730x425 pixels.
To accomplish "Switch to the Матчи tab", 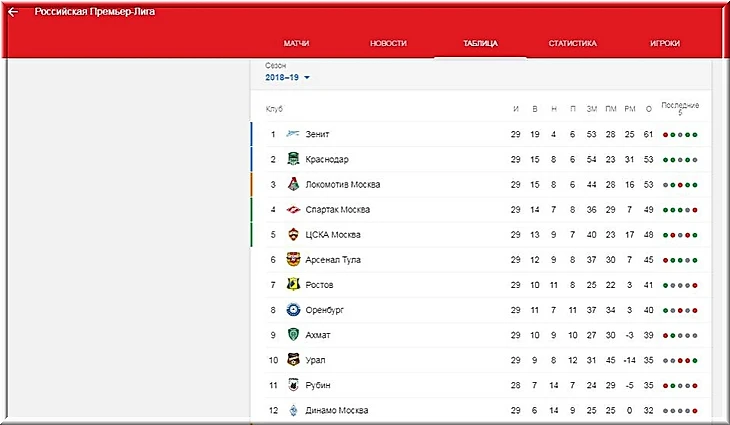I will (x=296, y=43).
